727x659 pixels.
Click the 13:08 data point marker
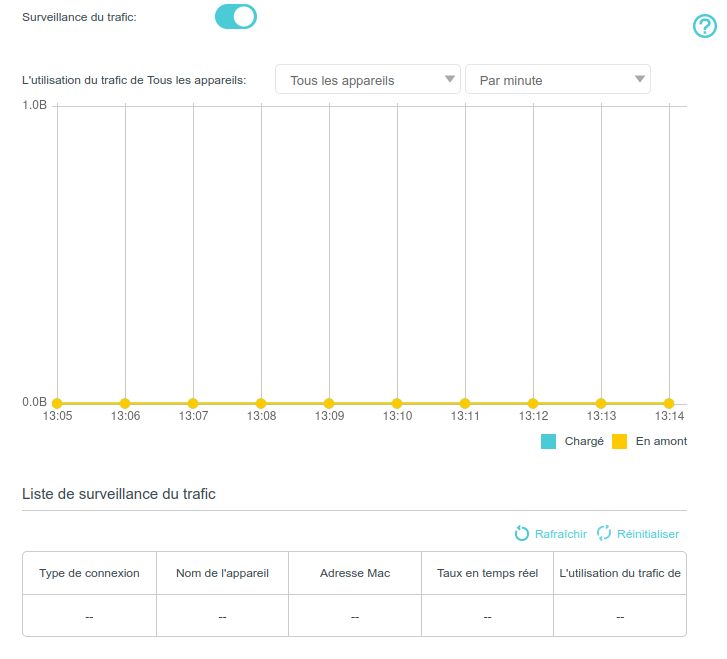click(261, 403)
